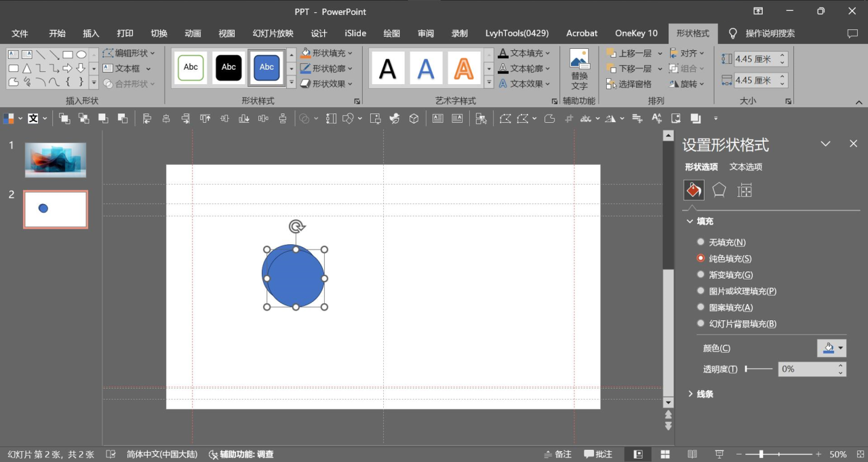Open 对齐 dropdown

click(x=686, y=53)
